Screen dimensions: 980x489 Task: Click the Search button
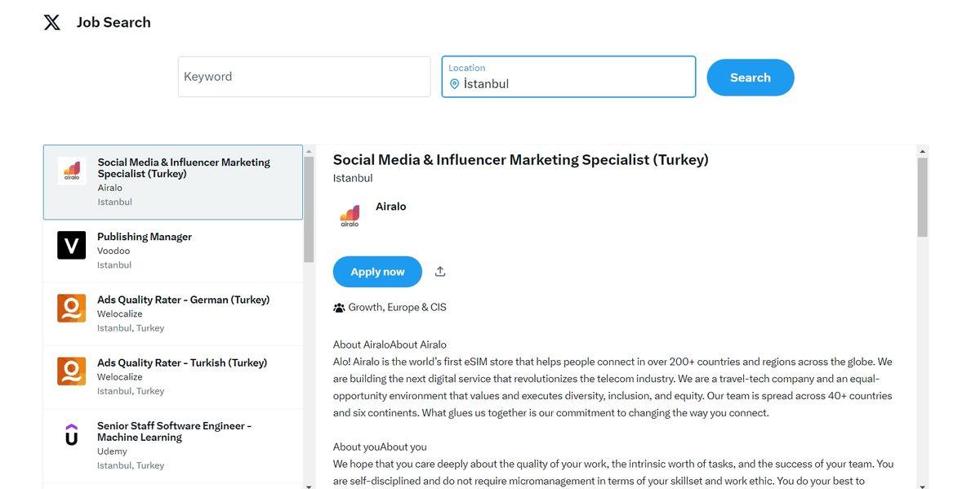click(x=750, y=76)
